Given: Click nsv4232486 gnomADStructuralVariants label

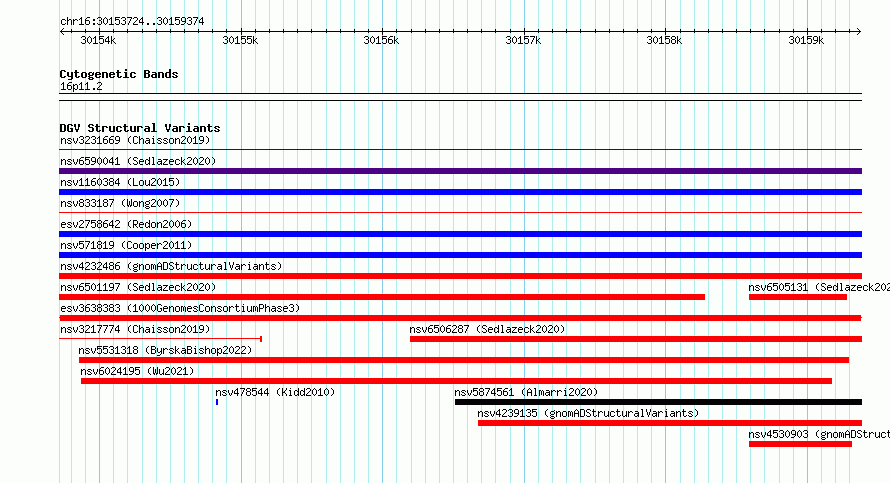Looking at the screenshot, I should [x=171, y=266].
